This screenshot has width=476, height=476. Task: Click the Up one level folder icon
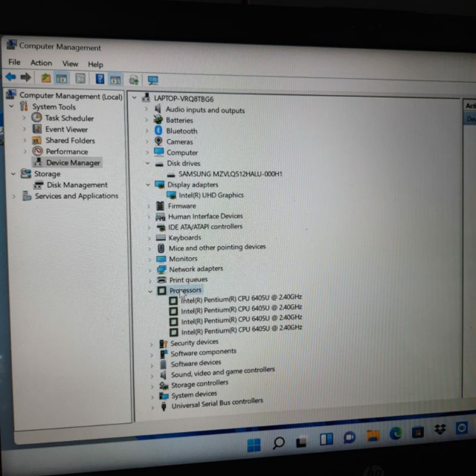pos(46,78)
